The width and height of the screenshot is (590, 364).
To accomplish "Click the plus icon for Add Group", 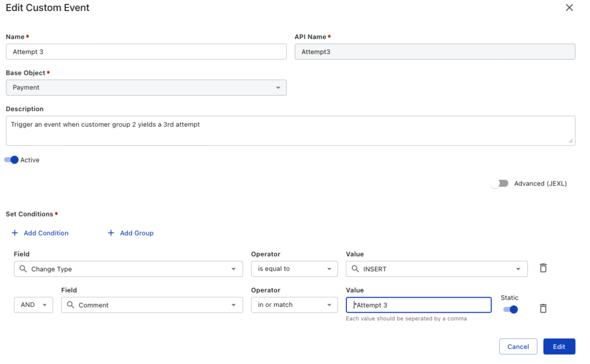I will point(111,233).
